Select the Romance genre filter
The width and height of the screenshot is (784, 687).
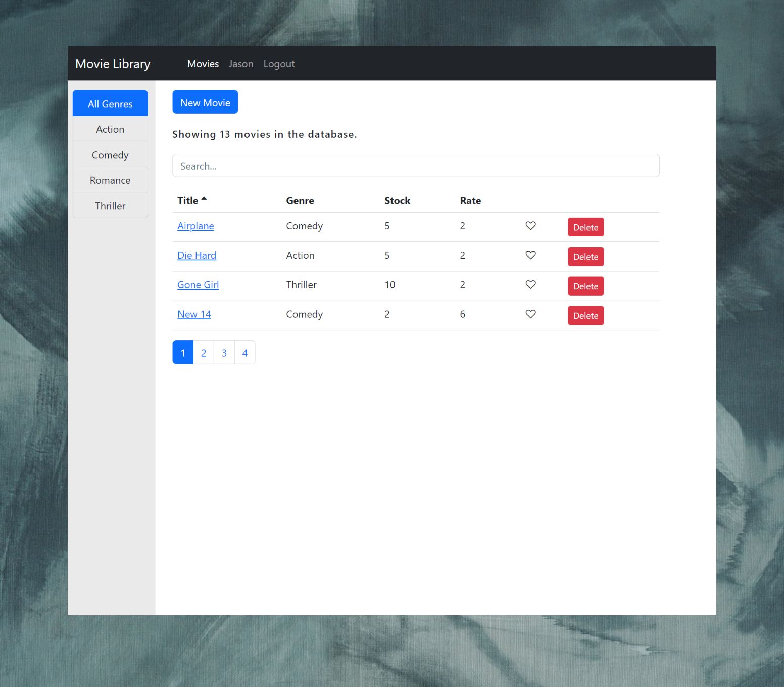coord(110,180)
